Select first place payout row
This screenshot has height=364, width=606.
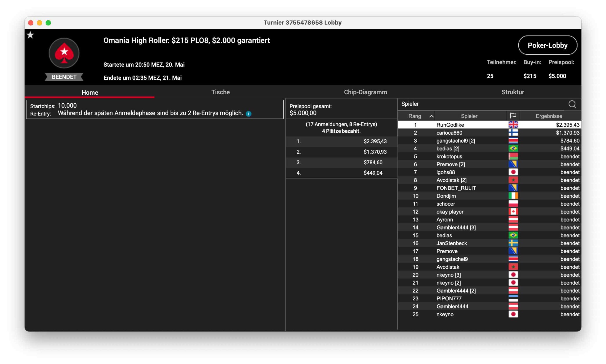pyautogui.click(x=341, y=141)
